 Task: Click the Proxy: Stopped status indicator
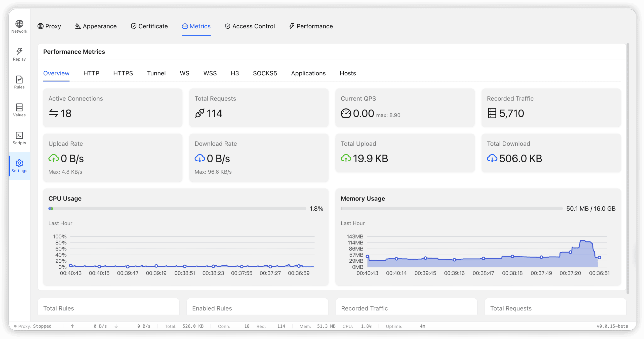[x=33, y=326]
